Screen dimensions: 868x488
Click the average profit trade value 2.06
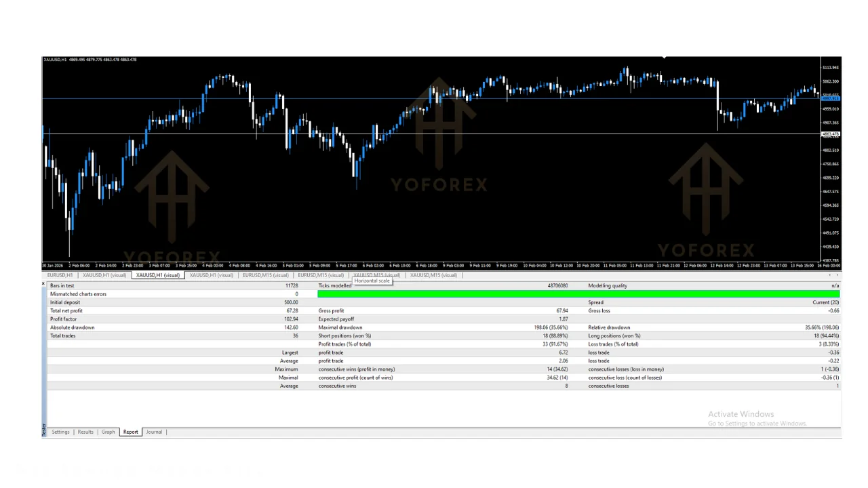(563, 361)
